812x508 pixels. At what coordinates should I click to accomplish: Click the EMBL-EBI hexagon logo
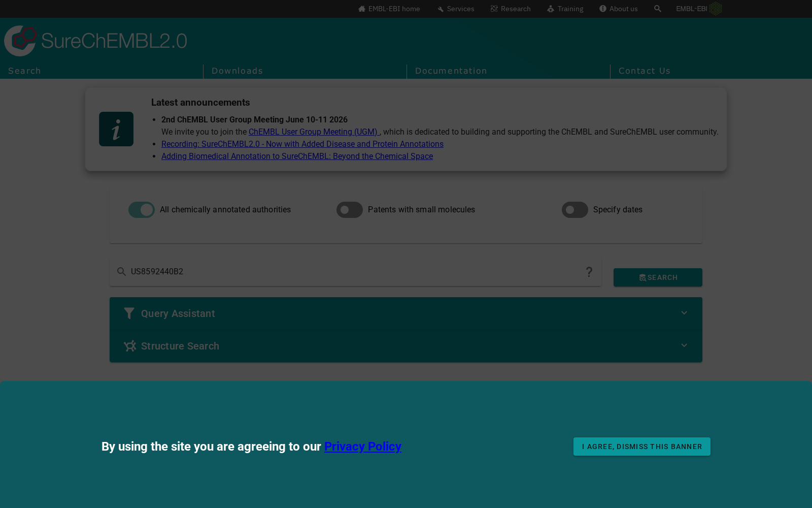716,9
